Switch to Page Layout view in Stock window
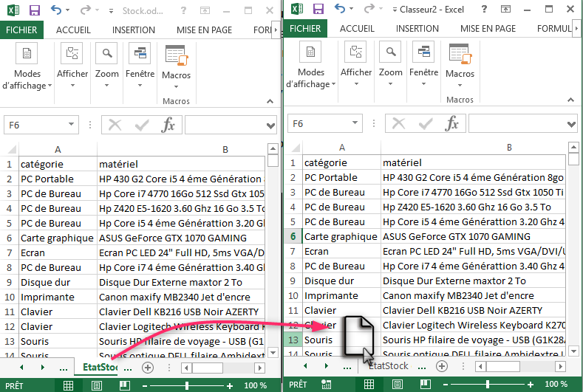Viewport: 583px width, 392px height. [96, 385]
